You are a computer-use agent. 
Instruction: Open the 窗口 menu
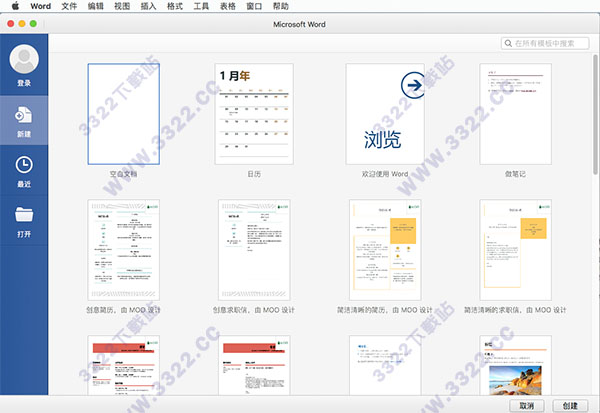coord(254,6)
